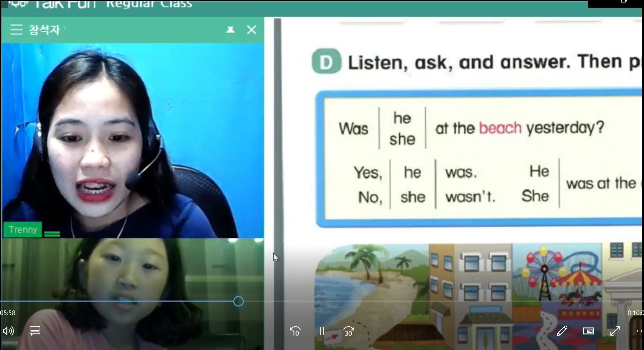Switch to mini view mode
644x350 pixels.
point(588,331)
